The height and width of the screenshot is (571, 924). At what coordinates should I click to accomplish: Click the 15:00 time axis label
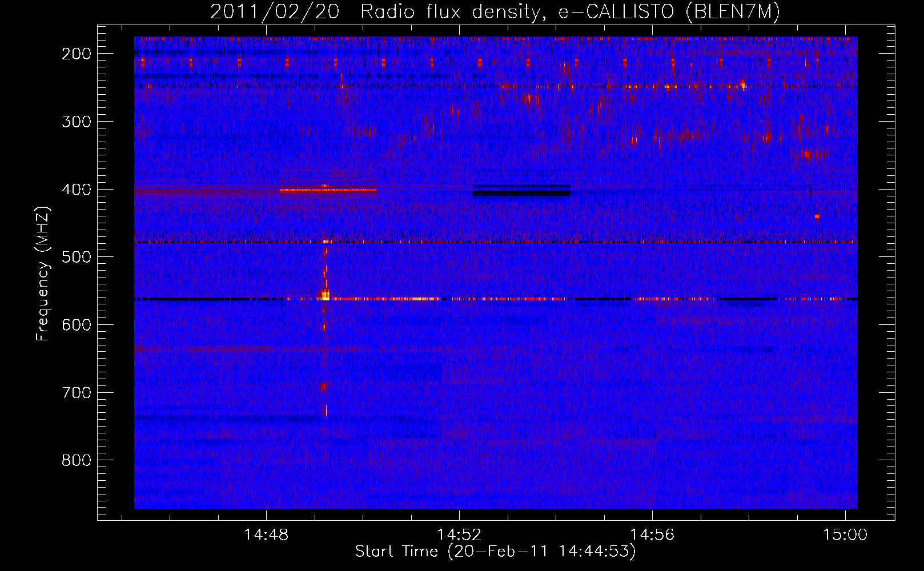[x=845, y=535]
